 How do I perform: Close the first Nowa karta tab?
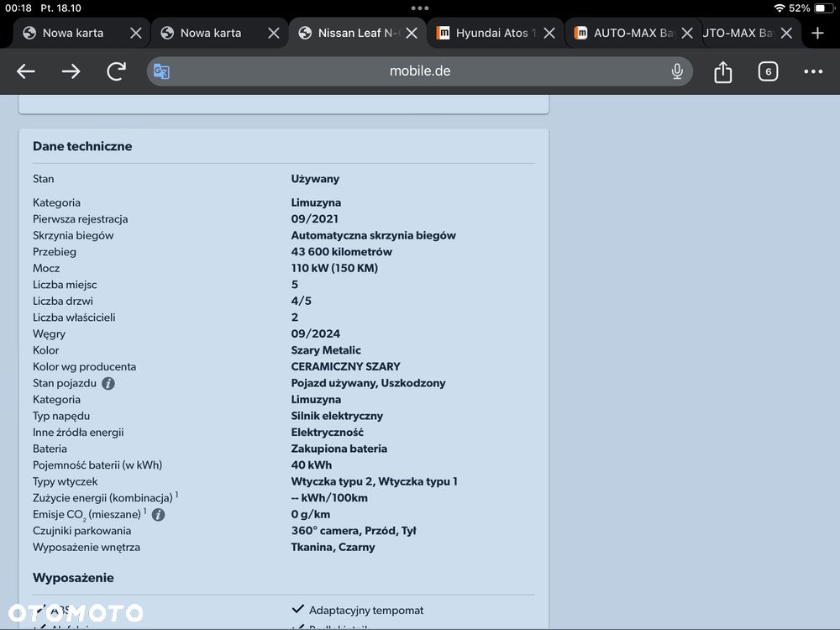136,34
